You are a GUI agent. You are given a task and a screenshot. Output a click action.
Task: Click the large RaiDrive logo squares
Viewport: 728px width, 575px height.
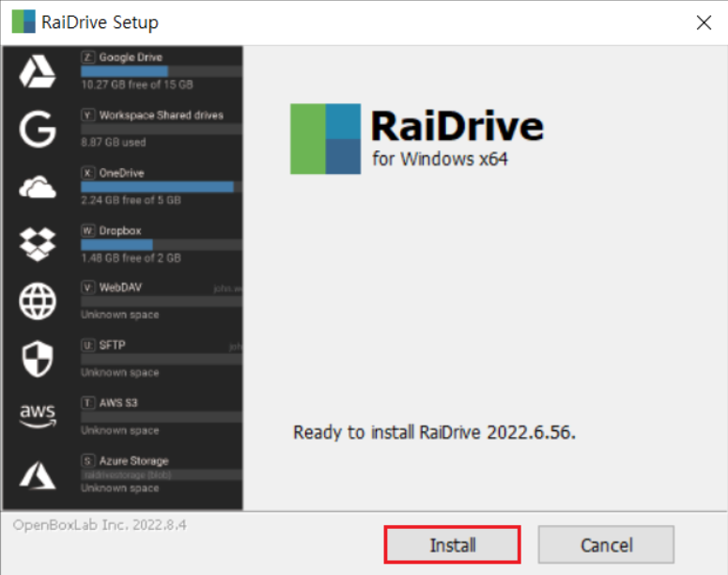click(x=325, y=139)
